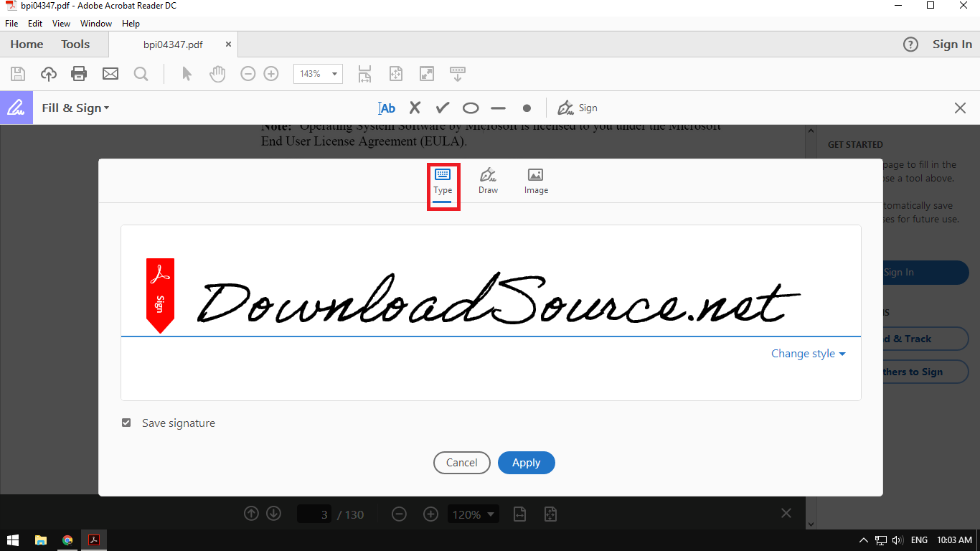The image size is (980, 551).
Task: Click the vertical scrollbar down arrow
Action: click(811, 524)
